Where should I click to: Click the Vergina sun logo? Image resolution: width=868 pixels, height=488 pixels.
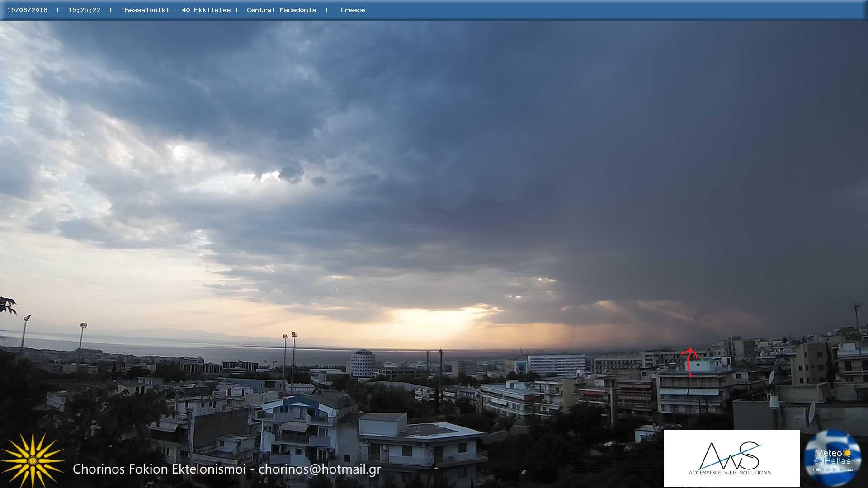[33, 460]
